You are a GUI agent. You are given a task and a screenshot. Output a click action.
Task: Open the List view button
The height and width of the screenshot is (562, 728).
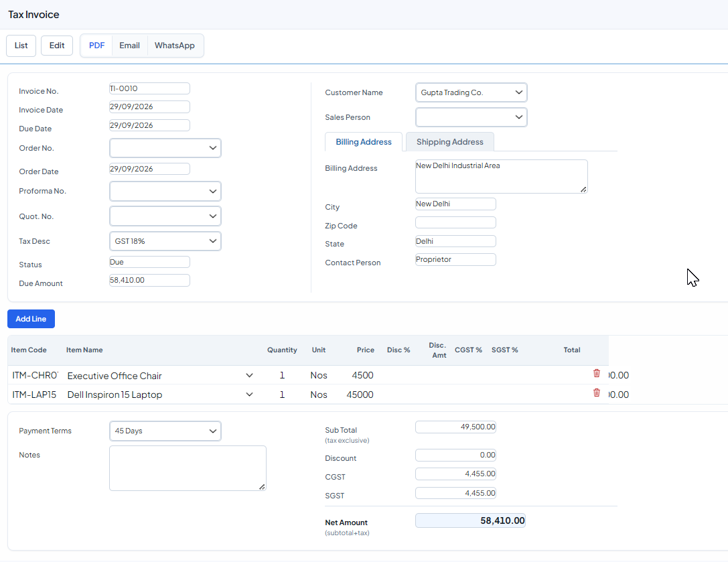[x=21, y=46]
